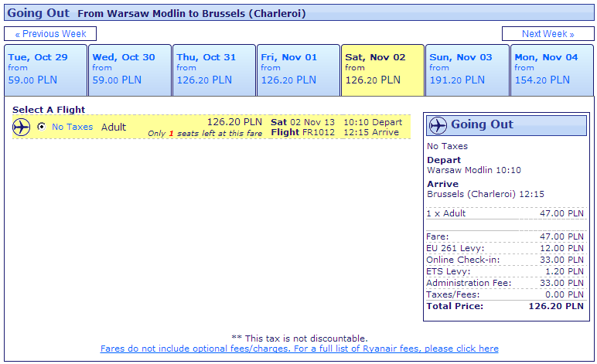Open the Sun, Nov 03 fare tab
Viewport: 597px width, 364px height.
click(x=467, y=70)
